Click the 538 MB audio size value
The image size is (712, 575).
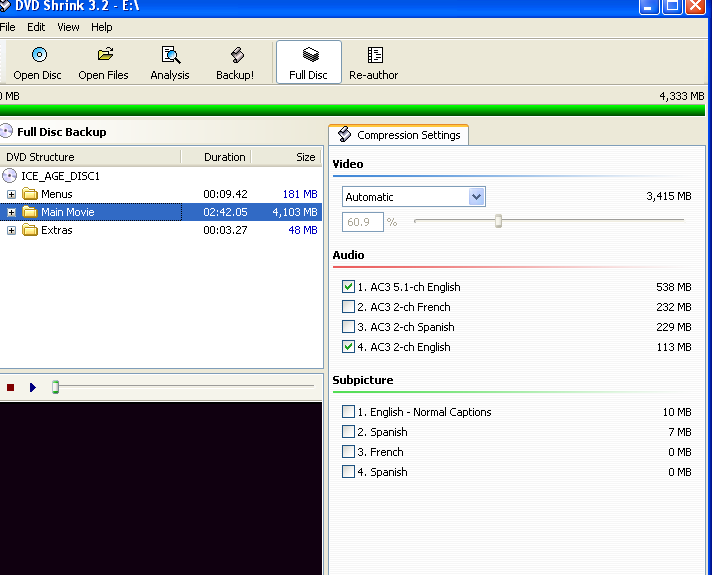pyautogui.click(x=673, y=287)
